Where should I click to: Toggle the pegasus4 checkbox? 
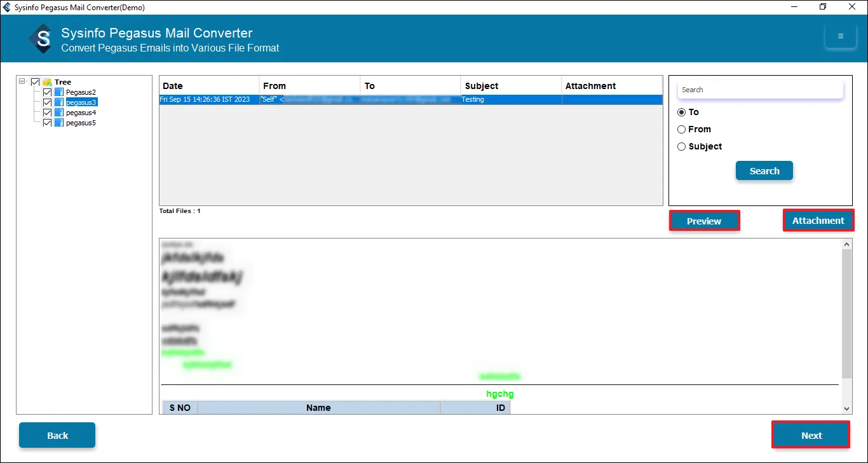tap(47, 113)
